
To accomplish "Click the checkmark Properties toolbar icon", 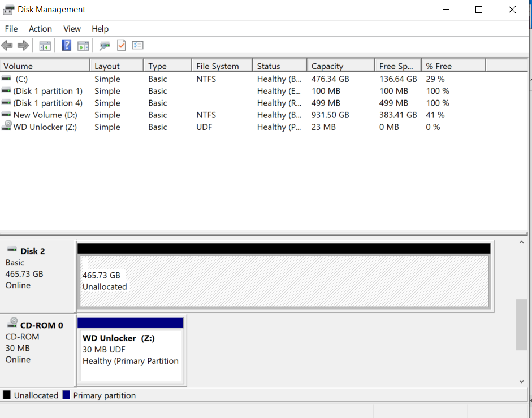I will click(x=121, y=45).
